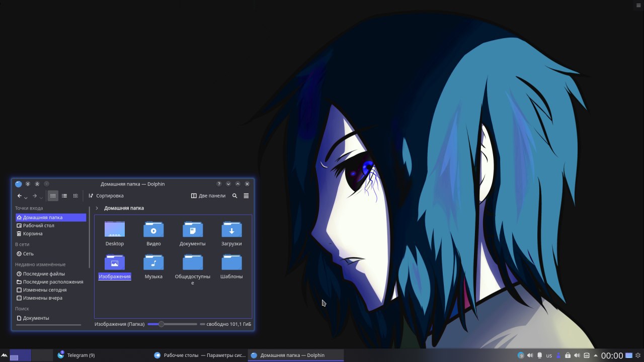Switch to icons view mode
The image size is (644, 362).
[53, 196]
